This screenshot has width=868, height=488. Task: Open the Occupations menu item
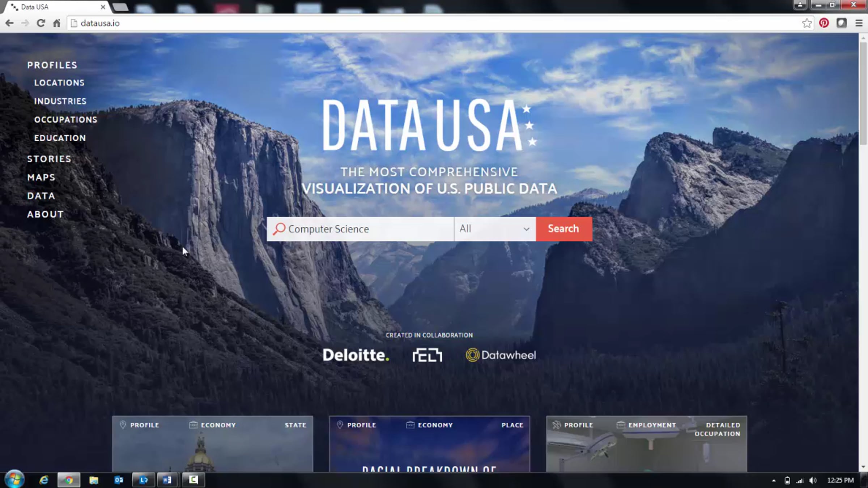point(65,120)
